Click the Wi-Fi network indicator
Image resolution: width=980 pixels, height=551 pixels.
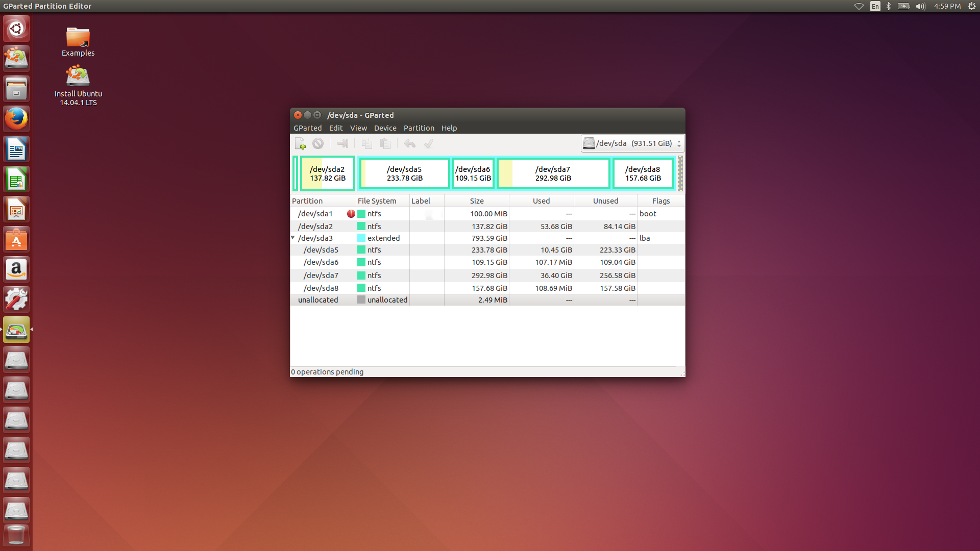click(859, 6)
